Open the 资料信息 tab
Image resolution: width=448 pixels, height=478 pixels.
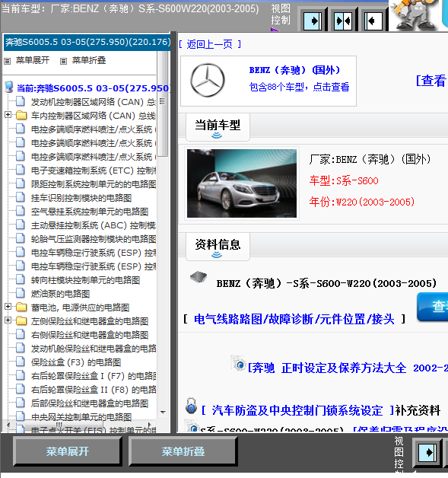(218, 247)
